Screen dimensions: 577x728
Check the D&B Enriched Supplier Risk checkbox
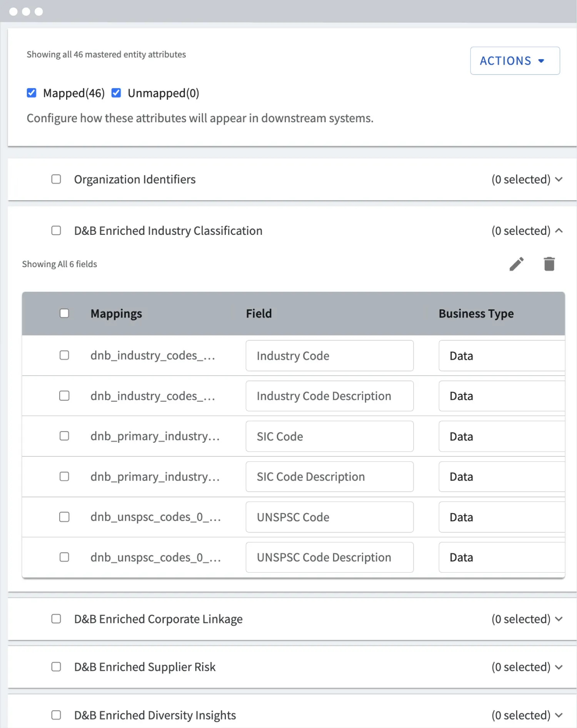[56, 667]
